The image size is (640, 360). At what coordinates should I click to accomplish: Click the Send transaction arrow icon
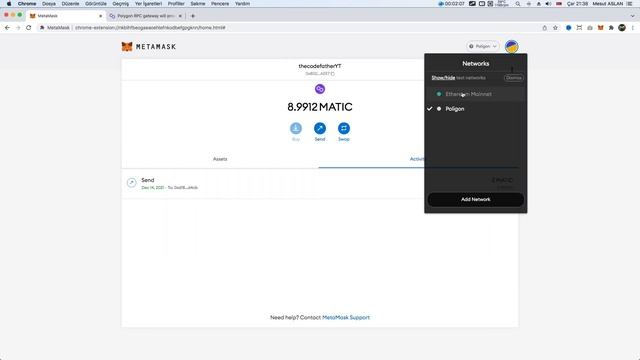[131, 182]
